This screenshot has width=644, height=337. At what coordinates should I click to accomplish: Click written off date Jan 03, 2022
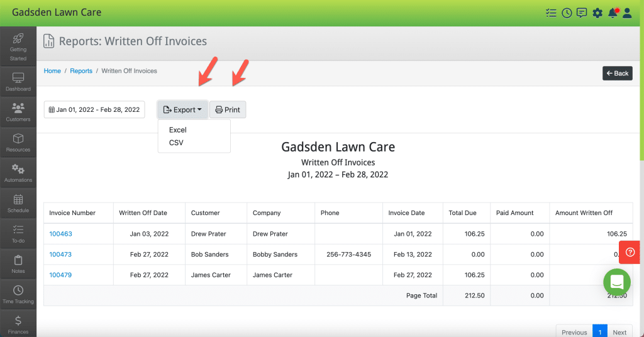tap(149, 234)
